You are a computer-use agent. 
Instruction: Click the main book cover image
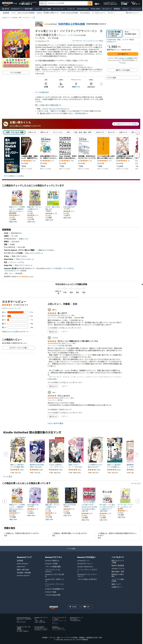coord(16,48)
